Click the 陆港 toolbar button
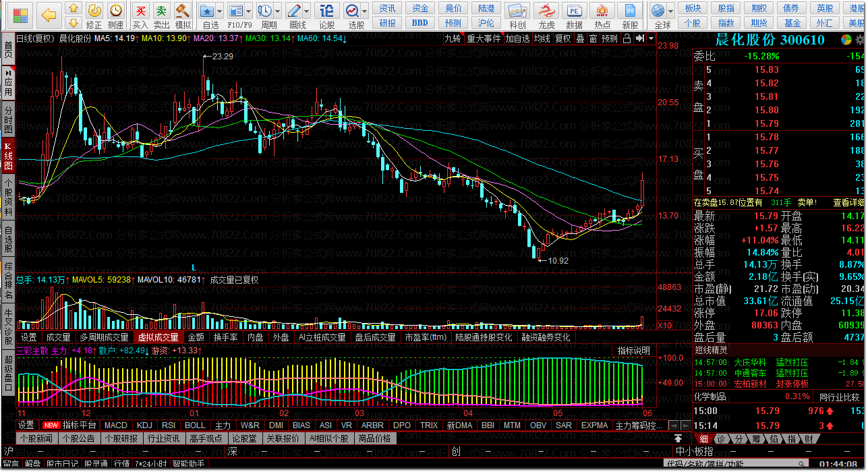This screenshot has height=472, width=868. click(486, 8)
